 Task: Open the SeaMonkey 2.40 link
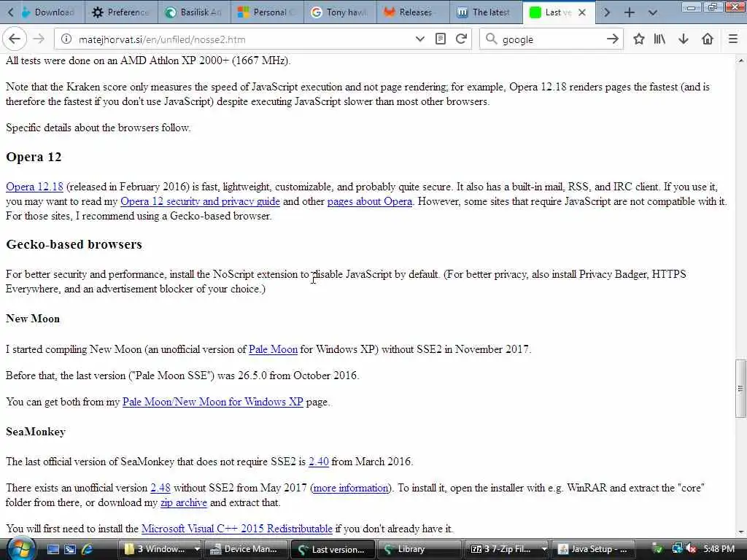point(319,462)
